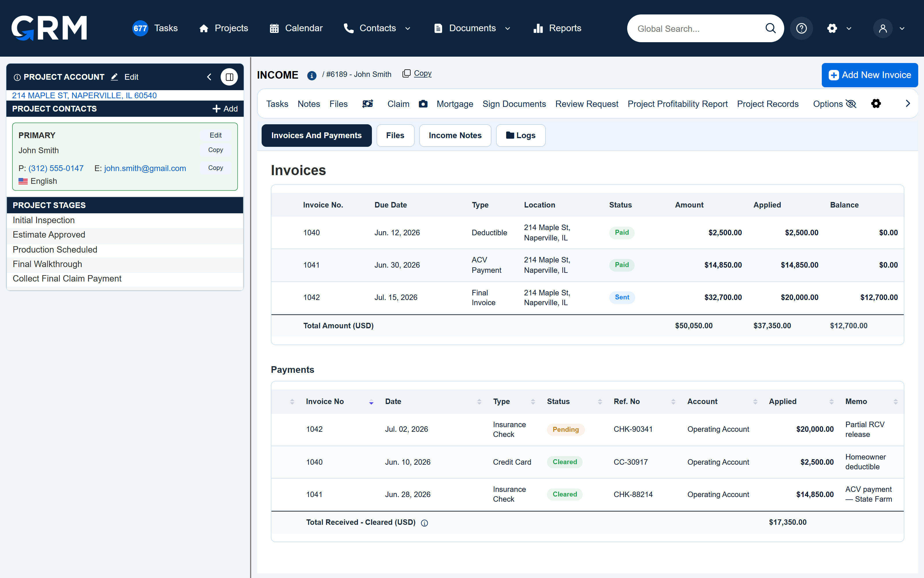Toggle the Options hidden eye icon

coord(851,103)
